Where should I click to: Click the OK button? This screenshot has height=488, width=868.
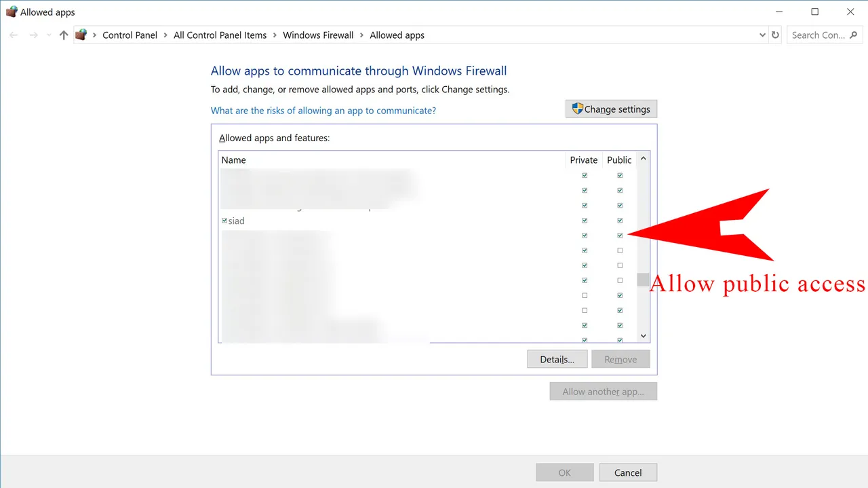click(565, 472)
